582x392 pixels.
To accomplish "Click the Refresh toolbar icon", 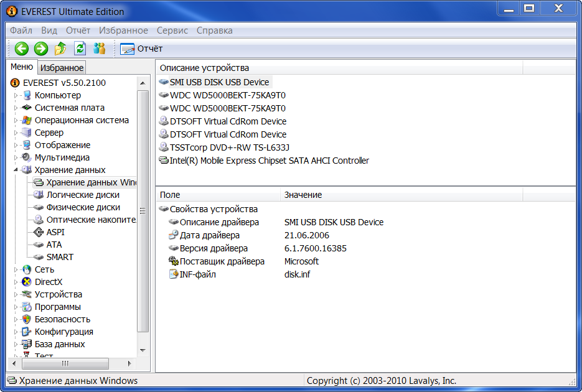I will coord(80,49).
